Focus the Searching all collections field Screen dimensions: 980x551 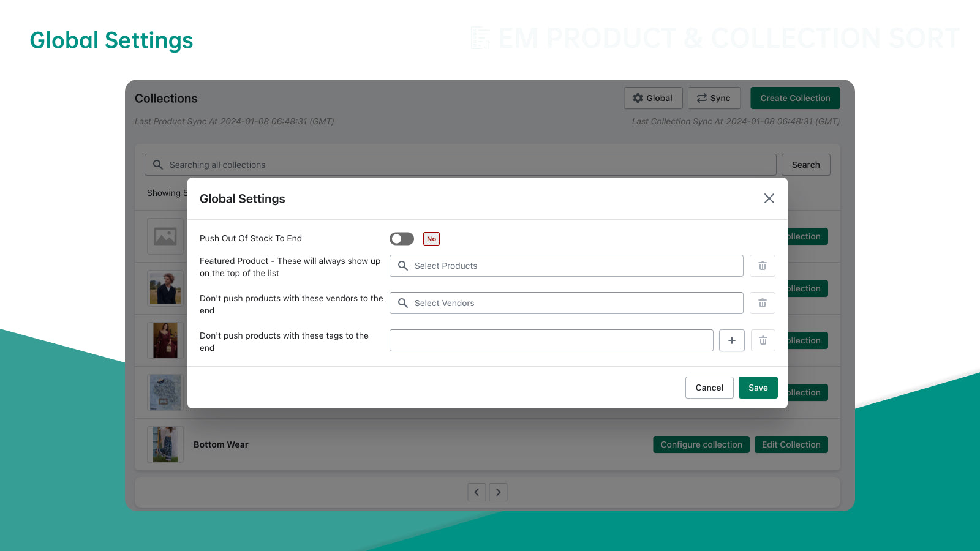[x=461, y=165]
